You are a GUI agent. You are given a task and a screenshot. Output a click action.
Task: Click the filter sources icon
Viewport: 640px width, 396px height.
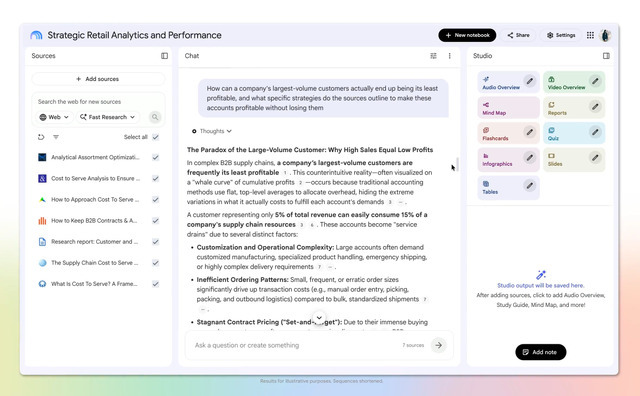coord(56,137)
